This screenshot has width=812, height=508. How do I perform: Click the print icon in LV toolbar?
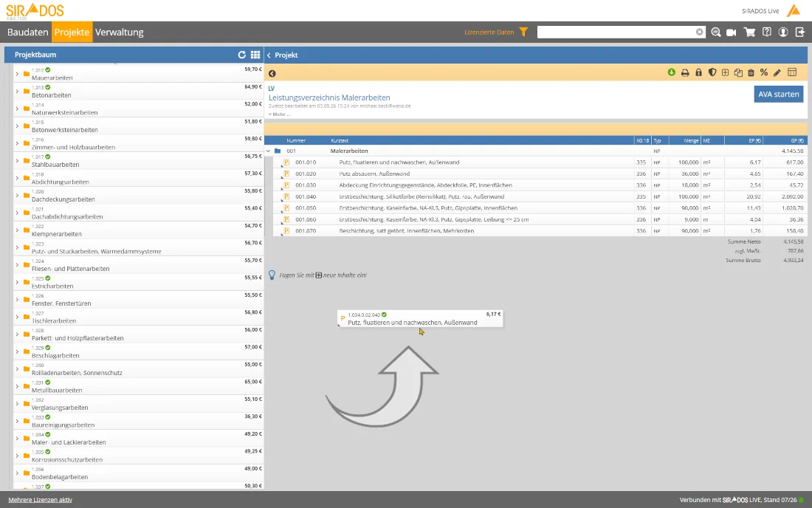tap(684, 73)
